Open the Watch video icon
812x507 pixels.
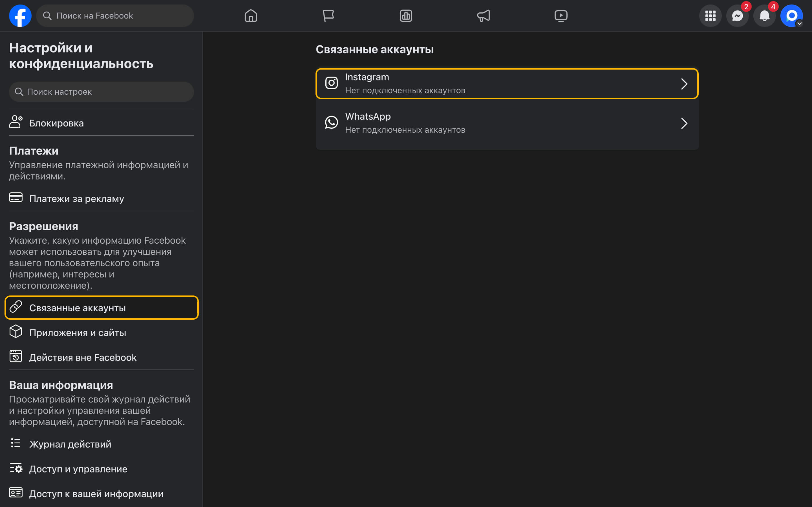coord(561,16)
